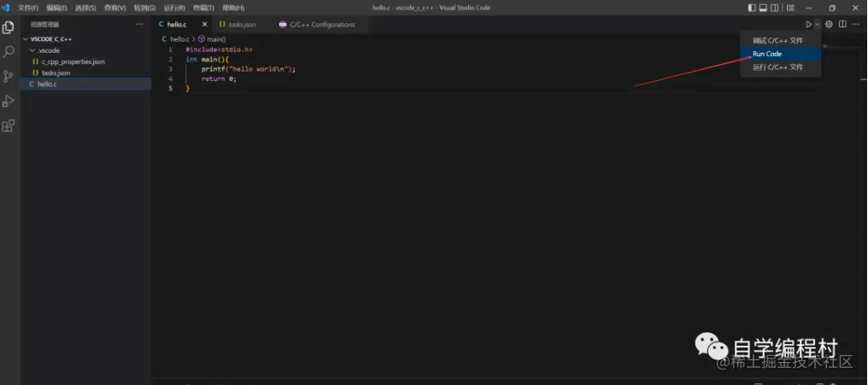The width and height of the screenshot is (868, 385).
Task: Minimize the VS Code window
Action: (x=809, y=8)
